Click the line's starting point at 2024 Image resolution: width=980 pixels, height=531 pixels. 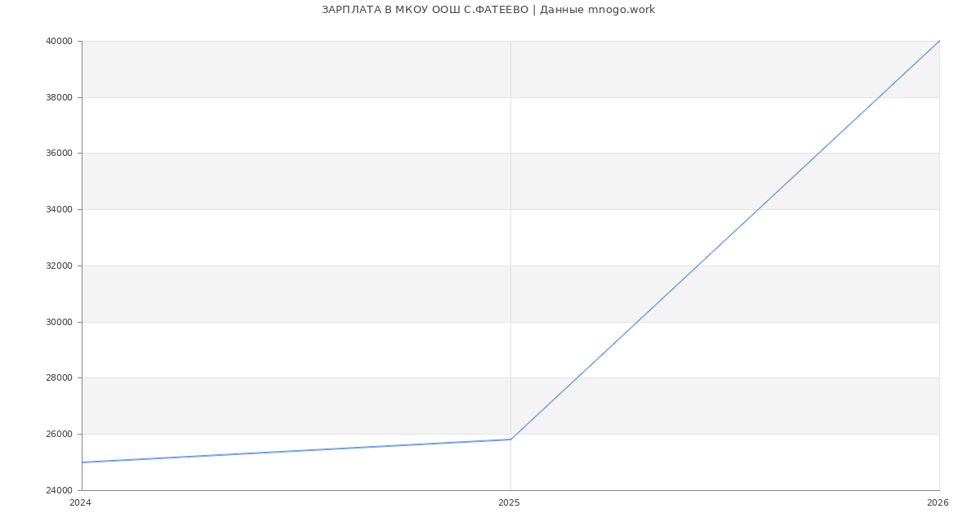coord(82,462)
